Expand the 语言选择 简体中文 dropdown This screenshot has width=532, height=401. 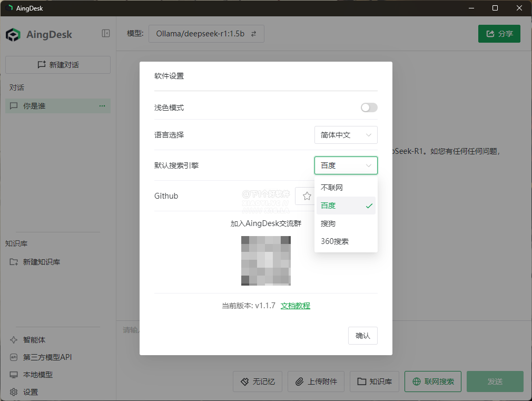pos(346,135)
